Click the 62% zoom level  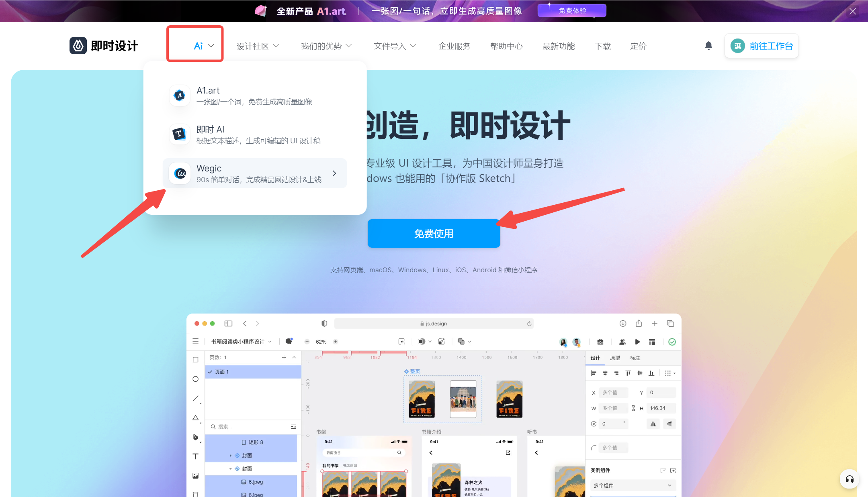pyautogui.click(x=321, y=342)
